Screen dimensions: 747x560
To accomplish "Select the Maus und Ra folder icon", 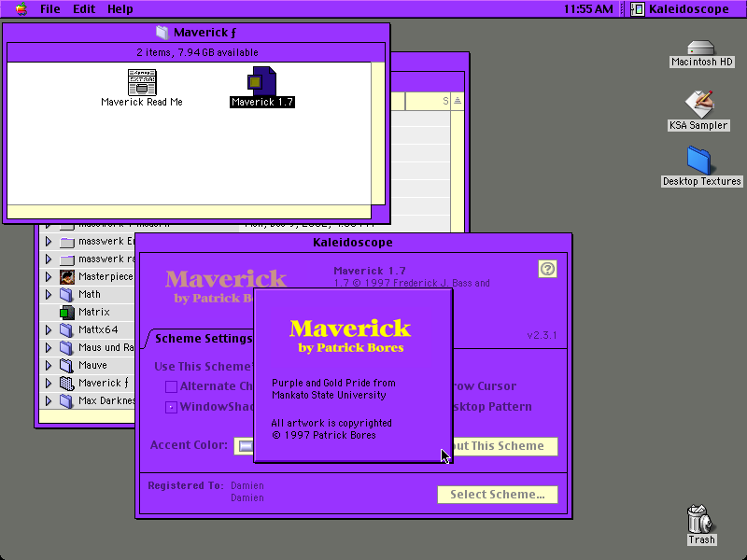I will coord(66,347).
